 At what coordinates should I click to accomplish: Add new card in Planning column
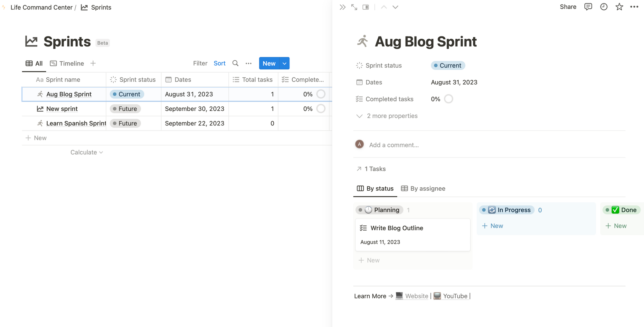[x=369, y=260]
